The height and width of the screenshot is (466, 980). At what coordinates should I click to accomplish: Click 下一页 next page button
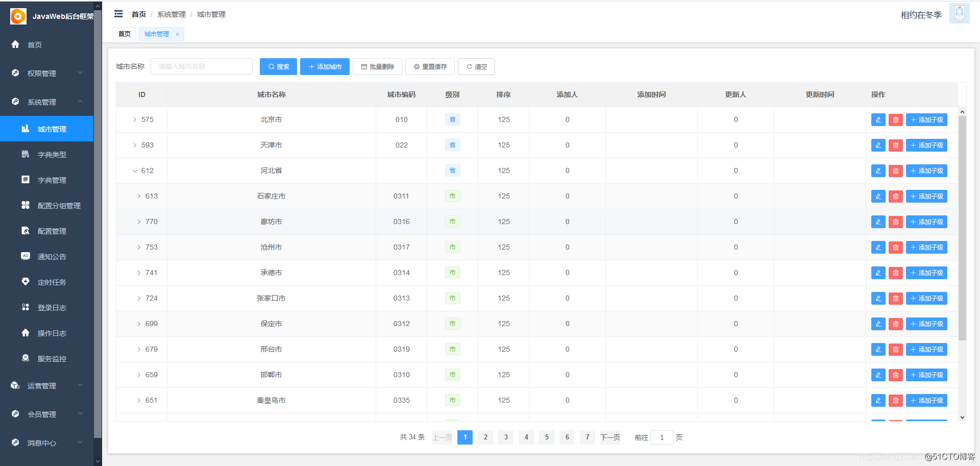point(610,437)
